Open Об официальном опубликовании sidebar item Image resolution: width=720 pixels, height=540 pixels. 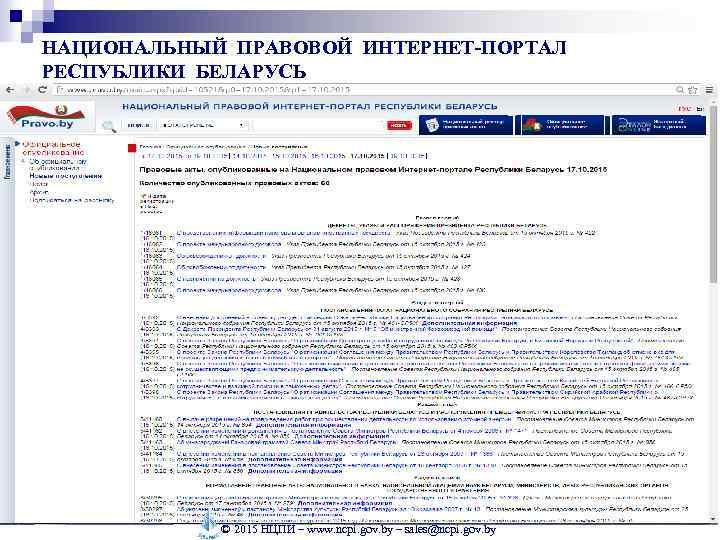58,164
